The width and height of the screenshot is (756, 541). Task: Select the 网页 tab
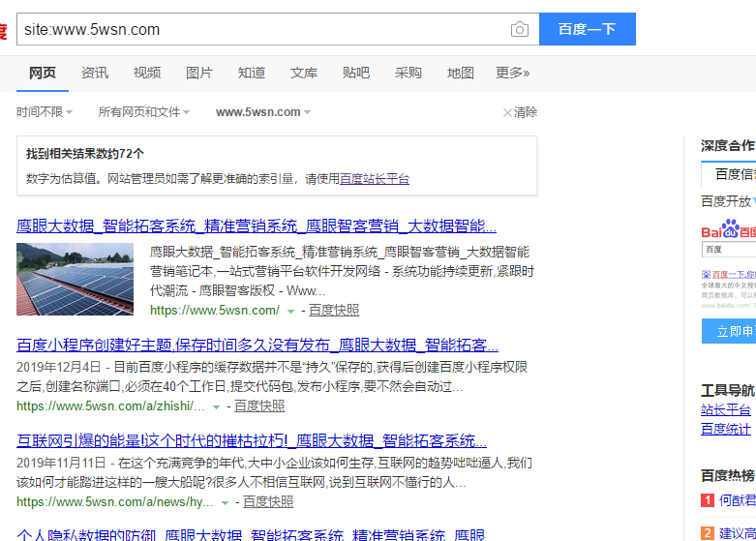tap(43, 73)
